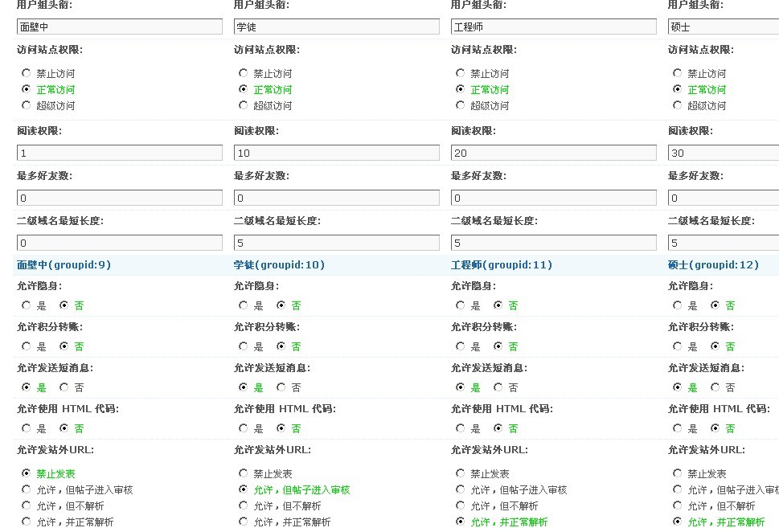Focus 阅读权限 field with value 30
Image resolution: width=779 pixels, height=532 pixels.
tap(724, 153)
